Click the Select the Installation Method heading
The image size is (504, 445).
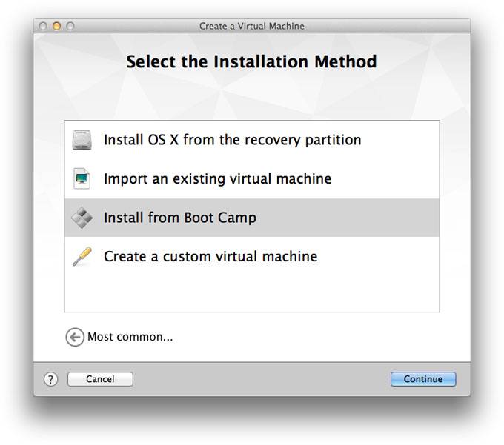(251, 61)
